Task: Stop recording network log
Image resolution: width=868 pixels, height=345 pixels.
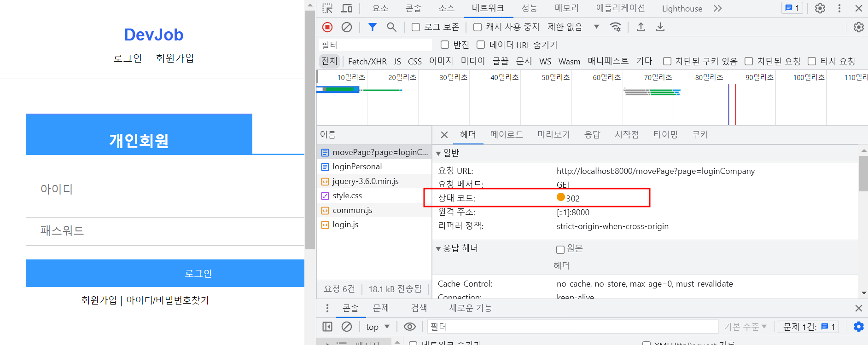Action: [x=327, y=27]
